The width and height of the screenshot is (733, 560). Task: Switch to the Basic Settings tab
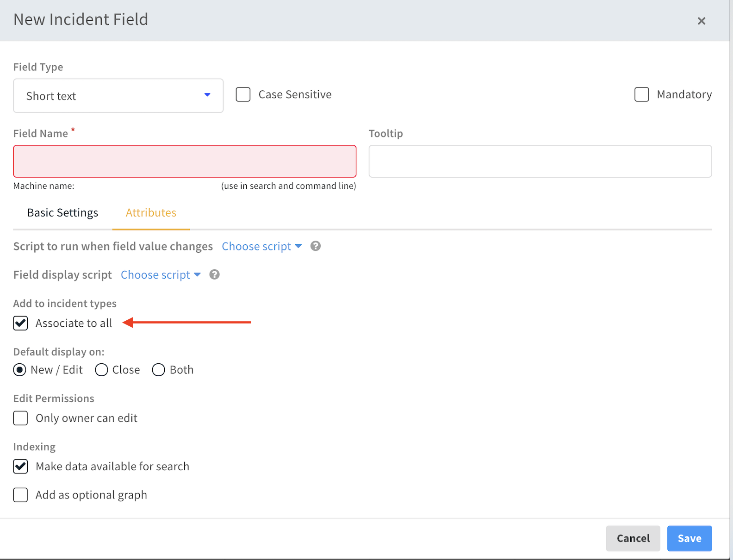coord(62,212)
